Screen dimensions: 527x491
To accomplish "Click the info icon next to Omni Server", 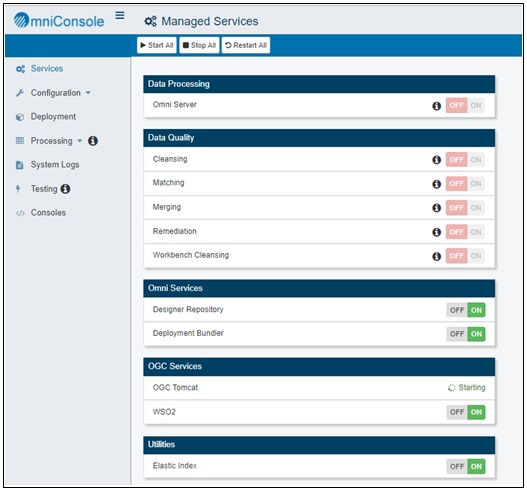I will pyautogui.click(x=436, y=106).
